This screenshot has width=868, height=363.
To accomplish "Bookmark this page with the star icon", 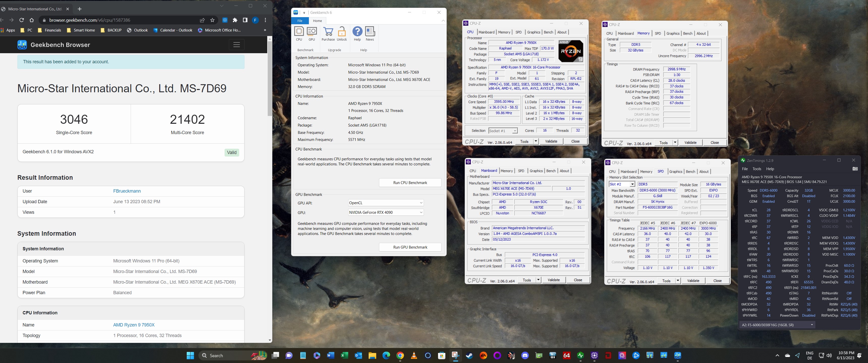I will pyautogui.click(x=212, y=20).
